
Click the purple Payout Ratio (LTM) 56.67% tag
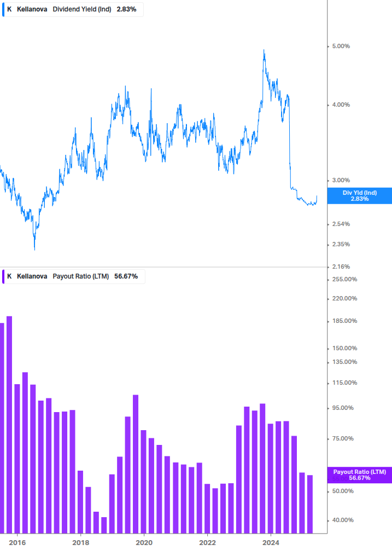359,475
